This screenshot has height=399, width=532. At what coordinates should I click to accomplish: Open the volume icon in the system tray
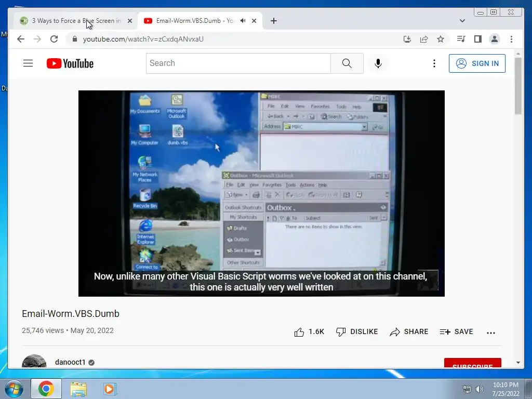point(480,389)
